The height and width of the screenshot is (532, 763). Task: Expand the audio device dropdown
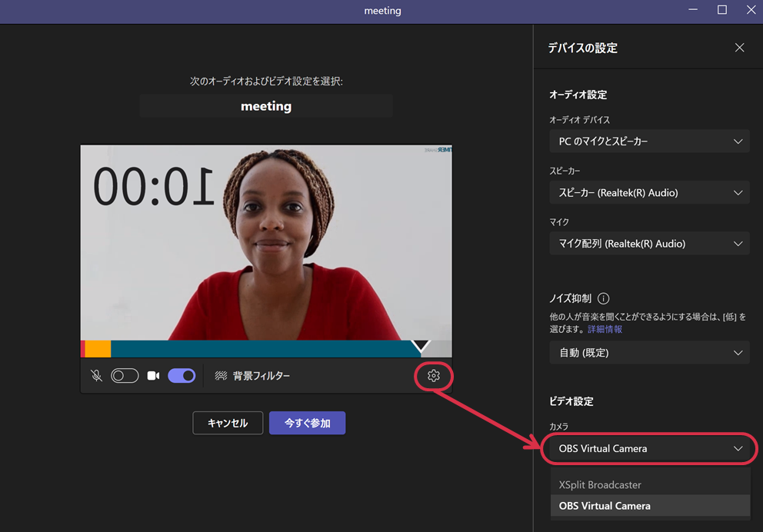pyautogui.click(x=649, y=141)
